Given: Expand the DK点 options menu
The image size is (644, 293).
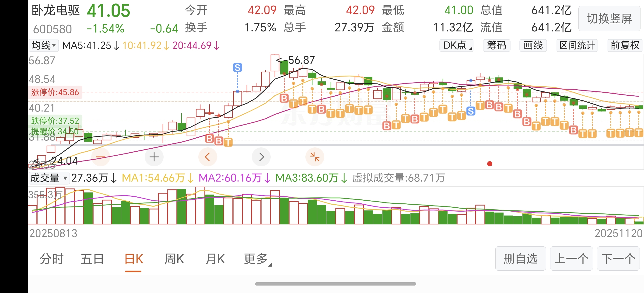Looking at the screenshot, I should 457,45.
